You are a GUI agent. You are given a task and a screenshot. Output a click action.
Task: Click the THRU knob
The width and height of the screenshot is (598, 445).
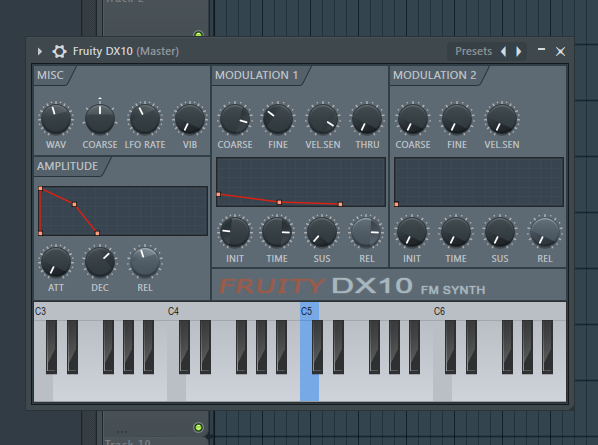pos(367,119)
